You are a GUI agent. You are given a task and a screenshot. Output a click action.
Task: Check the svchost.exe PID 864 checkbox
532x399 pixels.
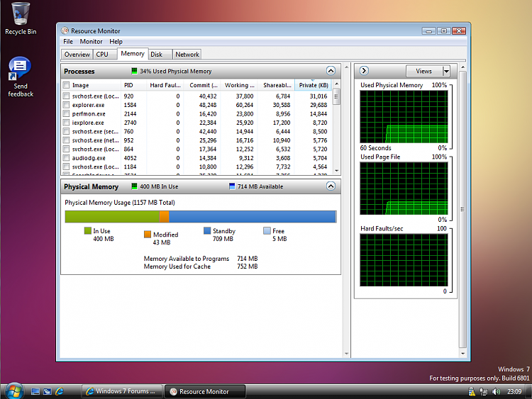[x=66, y=149]
